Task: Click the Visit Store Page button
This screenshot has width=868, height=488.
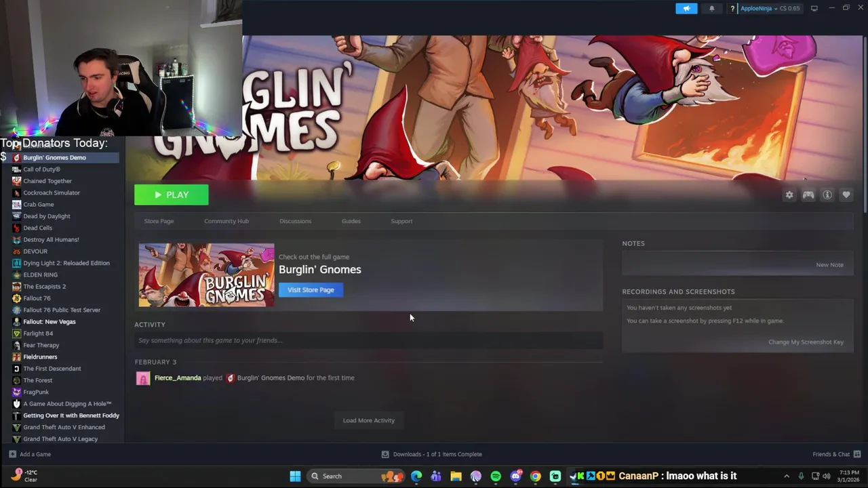Action: click(311, 289)
